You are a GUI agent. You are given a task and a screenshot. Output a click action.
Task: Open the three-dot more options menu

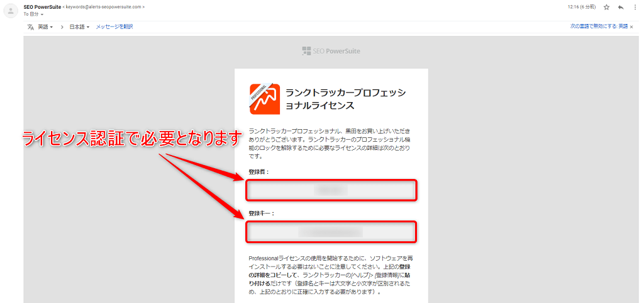pyautogui.click(x=635, y=7)
